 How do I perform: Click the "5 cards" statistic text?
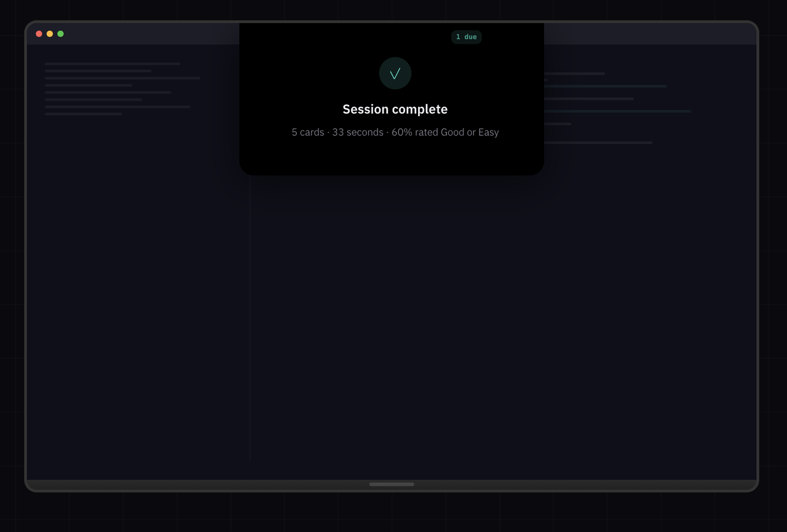coord(307,132)
